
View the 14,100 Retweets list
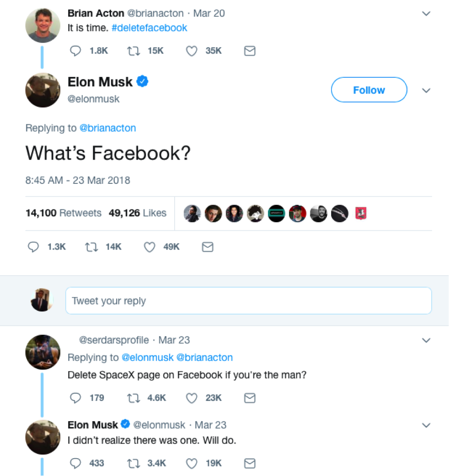coord(64,213)
